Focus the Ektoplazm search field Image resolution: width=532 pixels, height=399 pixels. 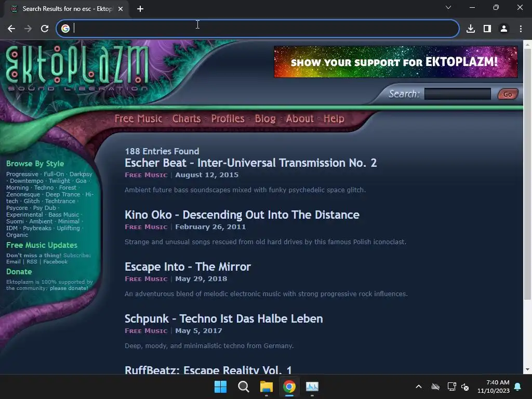[x=457, y=94]
